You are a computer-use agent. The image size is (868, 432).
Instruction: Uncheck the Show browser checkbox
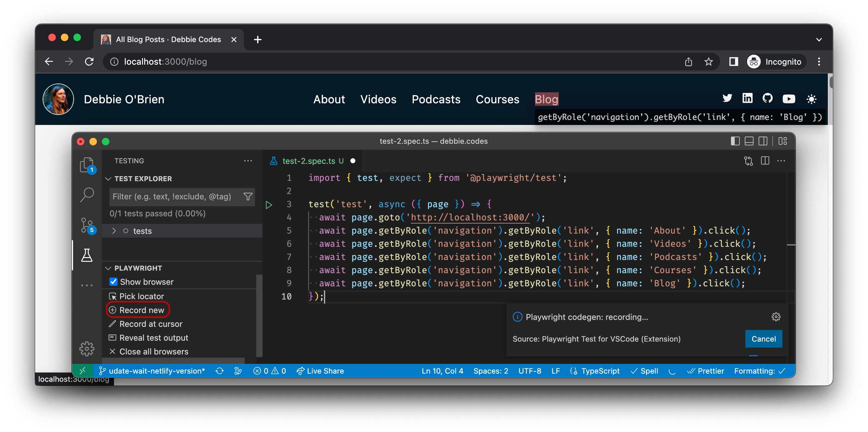tap(113, 282)
